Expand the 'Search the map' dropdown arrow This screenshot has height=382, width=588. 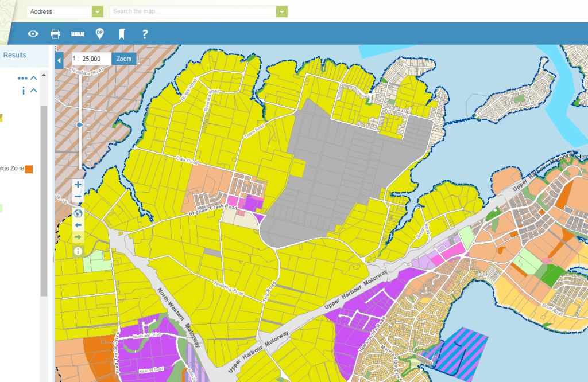[281, 11]
